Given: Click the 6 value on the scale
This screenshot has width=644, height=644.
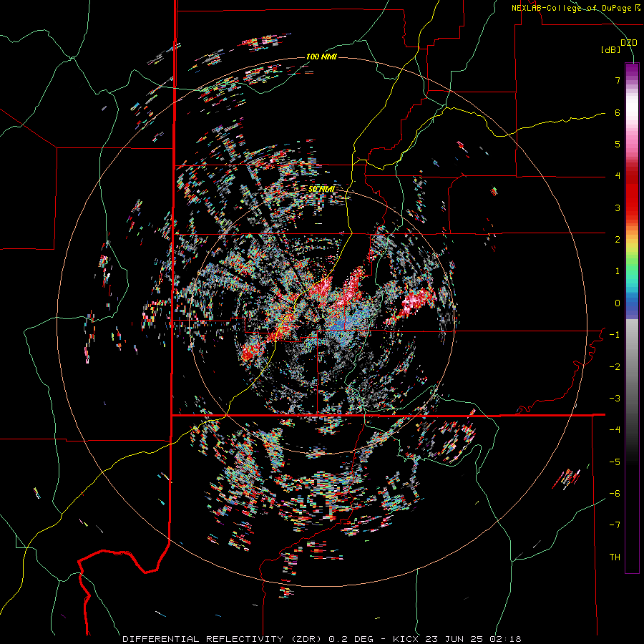Looking at the screenshot, I should click(618, 112).
